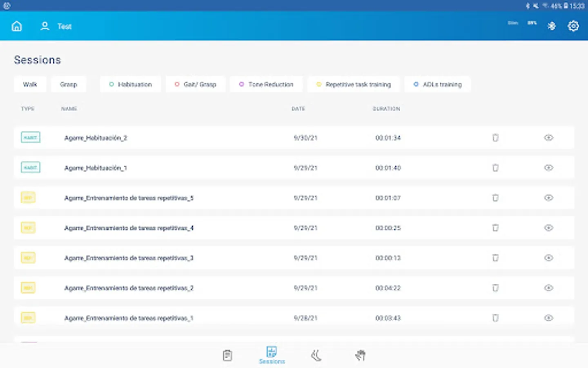View session Entrenamiento de tareas repetitivas_1
The image size is (588, 368).
pyautogui.click(x=548, y=318)
